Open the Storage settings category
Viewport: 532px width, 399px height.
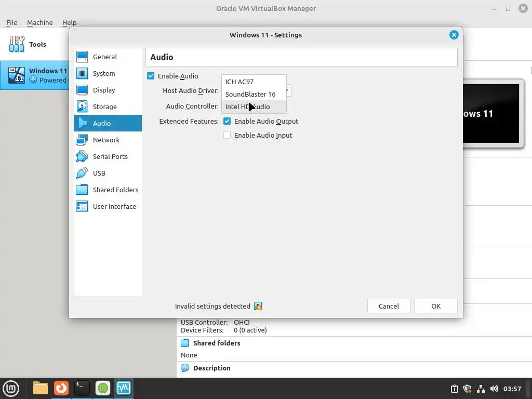tap(108, 107)
